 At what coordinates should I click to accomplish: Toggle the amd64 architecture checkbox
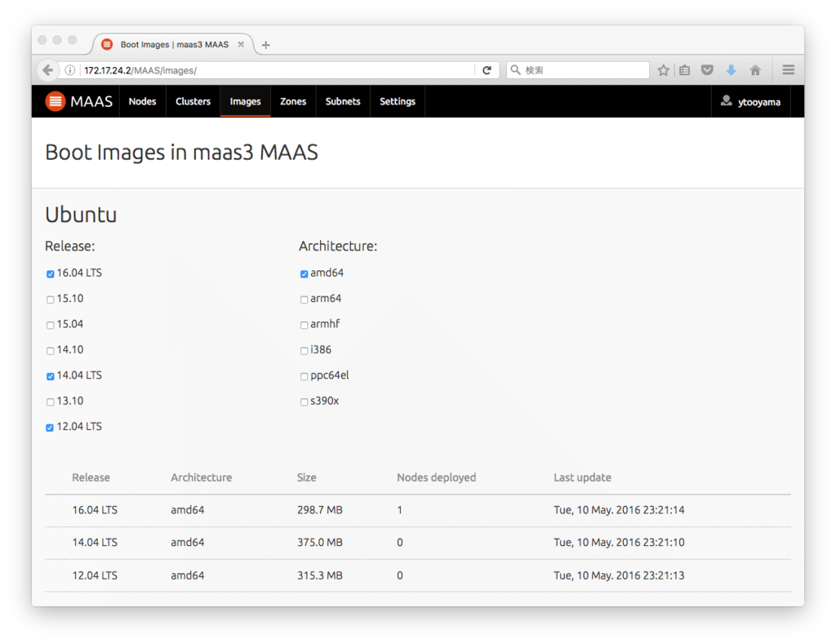pyautogui.click(x=304, y=274)
